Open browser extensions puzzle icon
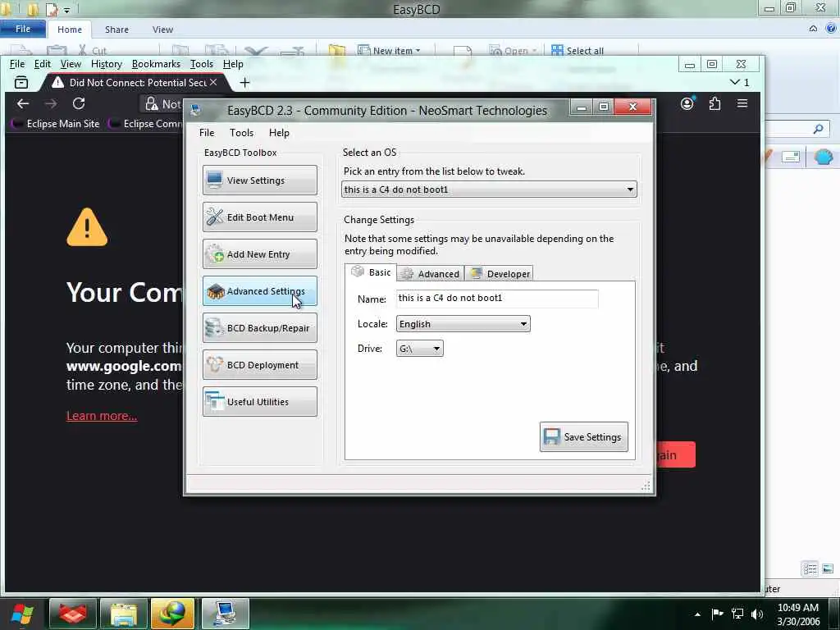 pos(714,103)
